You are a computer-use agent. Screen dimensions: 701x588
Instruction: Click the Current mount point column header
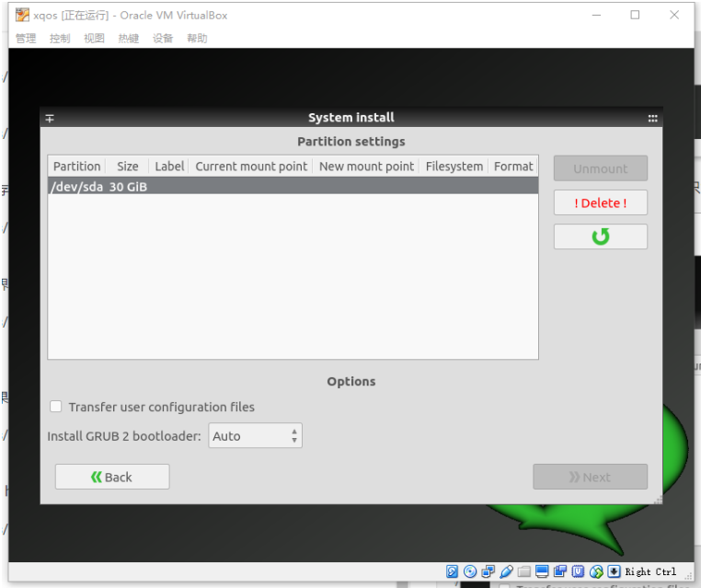[251, 167]
